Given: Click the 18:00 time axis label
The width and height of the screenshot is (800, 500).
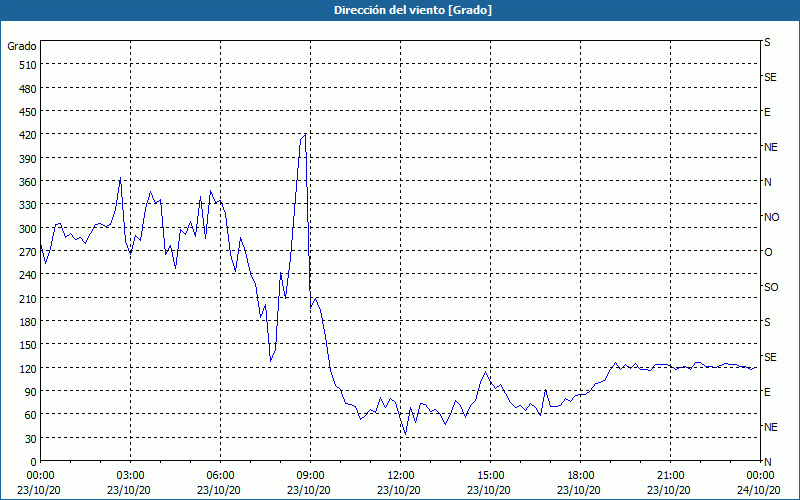Looking at the screenshot, I should (x=581, y=476).
